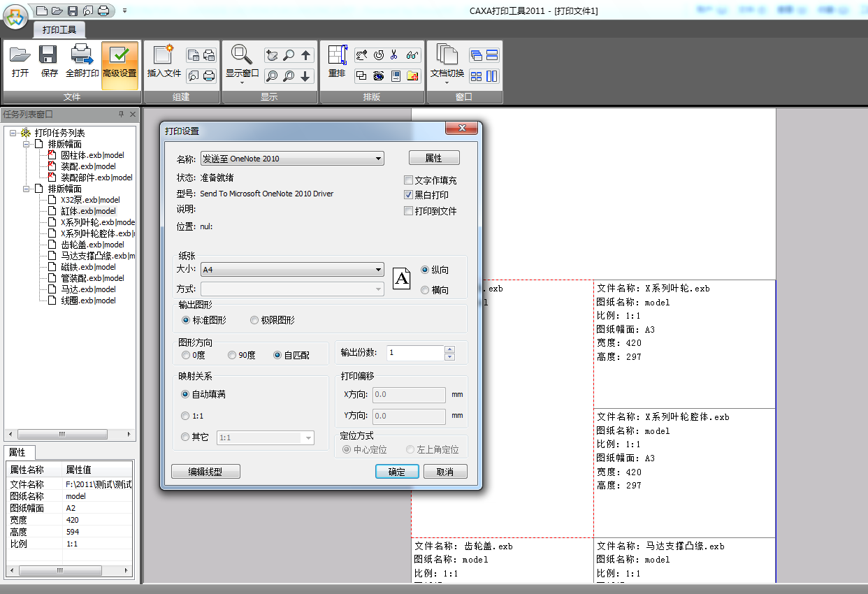Click the 插入文件 ribbon button
Viewport: 868px width, 594px height.
point(164,61)
